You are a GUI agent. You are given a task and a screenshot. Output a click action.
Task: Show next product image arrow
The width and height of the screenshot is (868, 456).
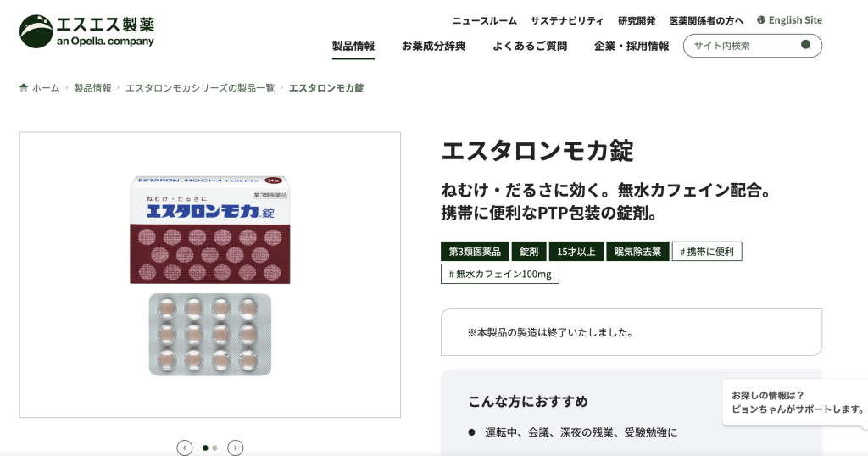click(236, 448)
